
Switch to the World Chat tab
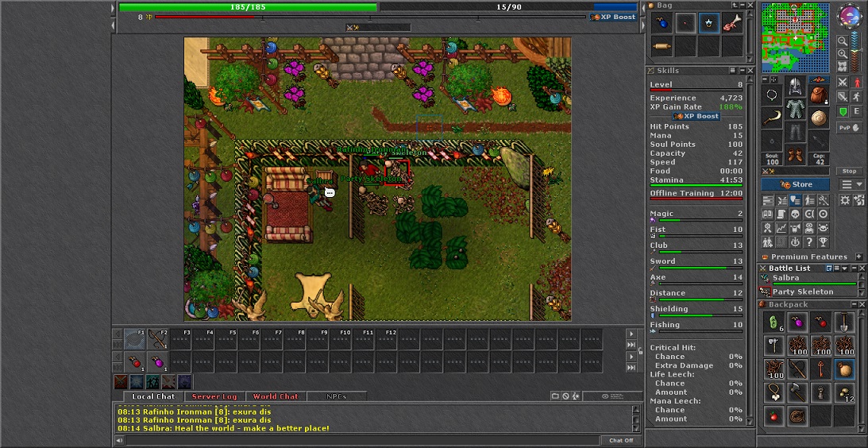point(276,396)
